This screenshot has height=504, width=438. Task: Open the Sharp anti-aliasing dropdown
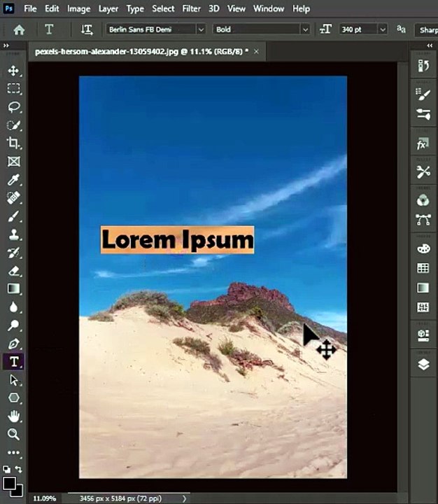427,30
